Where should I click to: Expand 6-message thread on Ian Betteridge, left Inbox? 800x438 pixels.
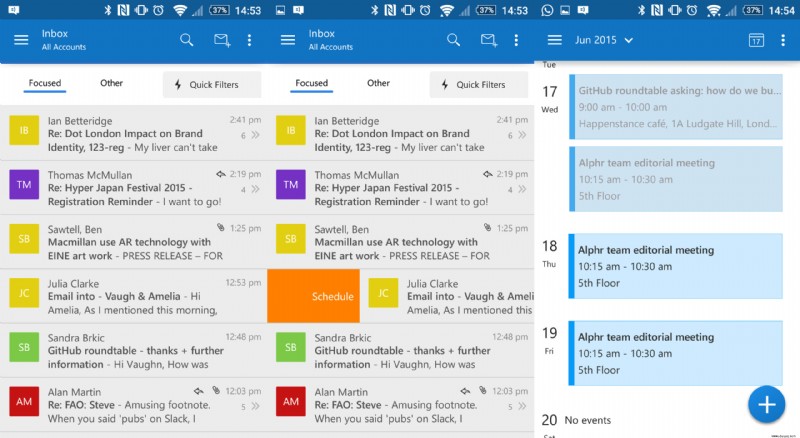(251, 135)
